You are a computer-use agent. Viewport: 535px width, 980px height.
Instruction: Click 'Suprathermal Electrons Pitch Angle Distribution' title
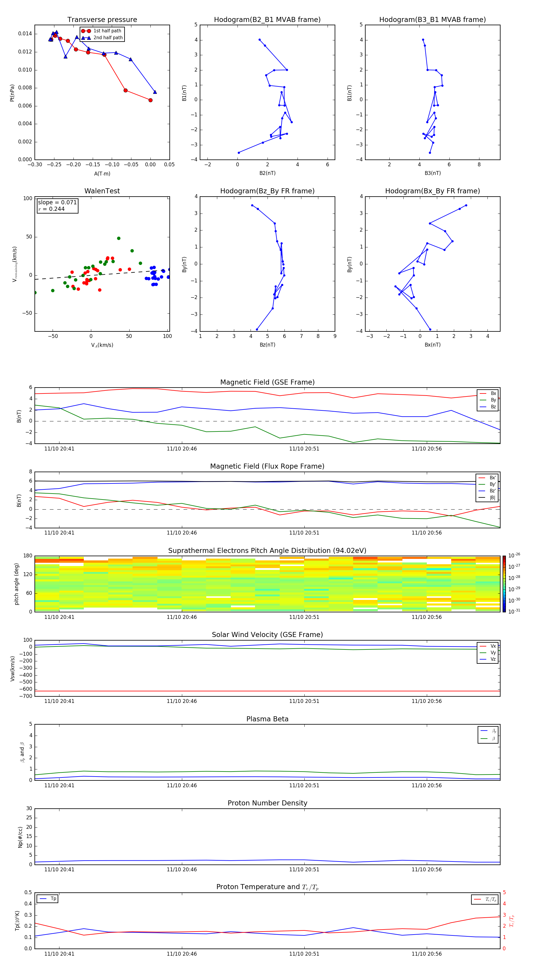(x=267, y=551)
